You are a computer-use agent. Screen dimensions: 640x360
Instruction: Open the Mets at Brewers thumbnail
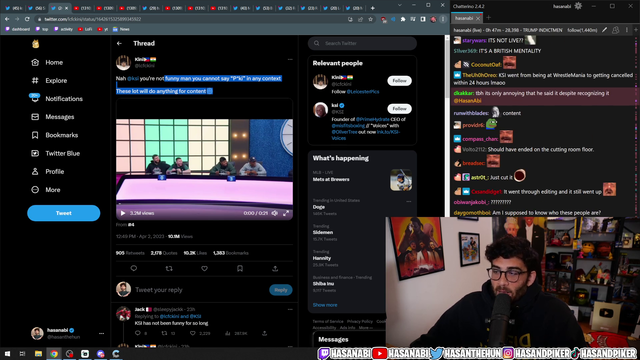[x=401, y=180]
